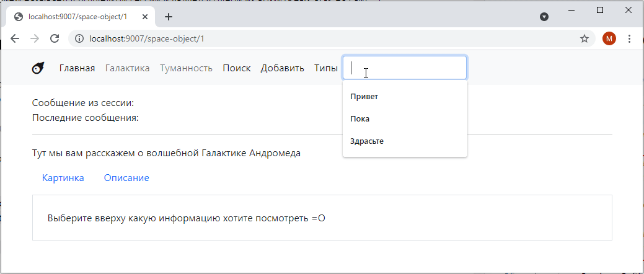Switch to the Описание tab
The height and width of the screenshot is (274, 644).
(x=126, y=178)
